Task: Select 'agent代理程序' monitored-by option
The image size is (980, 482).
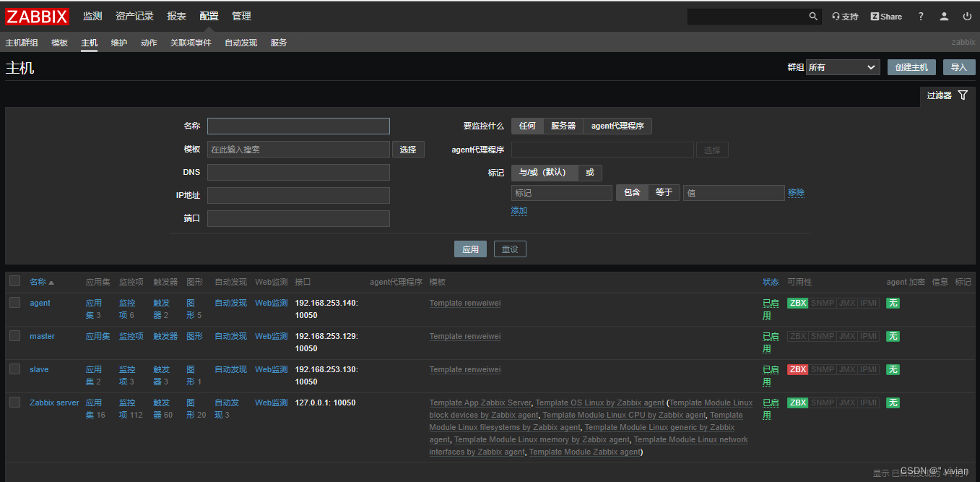Action: click(x=618, y=126)
